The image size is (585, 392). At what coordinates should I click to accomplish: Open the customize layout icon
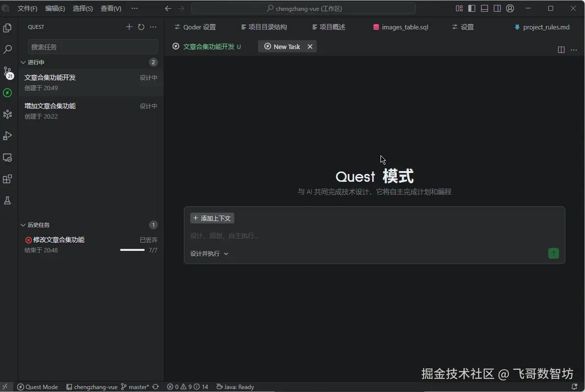pos(459,8)
